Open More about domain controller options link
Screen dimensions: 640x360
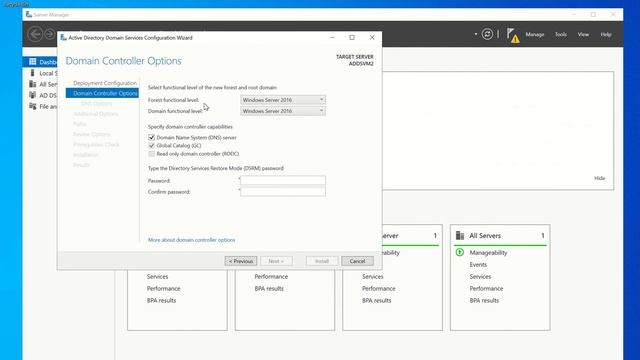click(x=191, y=240)
